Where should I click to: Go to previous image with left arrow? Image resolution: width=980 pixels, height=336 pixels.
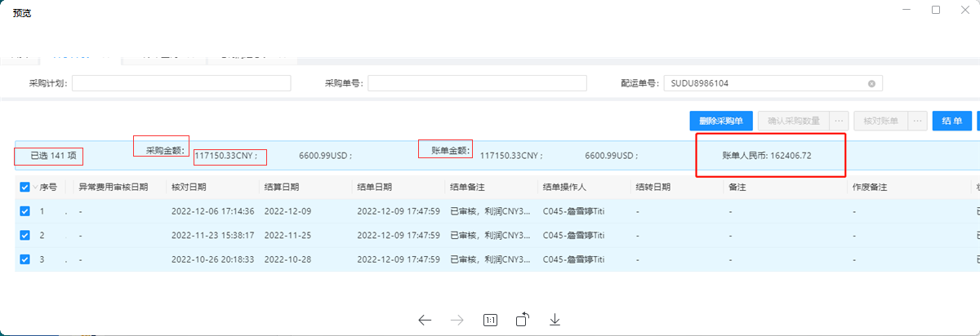tap(425, 321)
